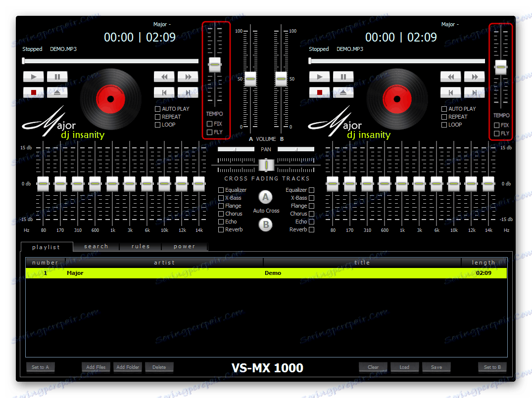The height and width of the screenshot is (398, 532).
Task: Enable left Echo effect checkbox
Action: tap(221, 221)
